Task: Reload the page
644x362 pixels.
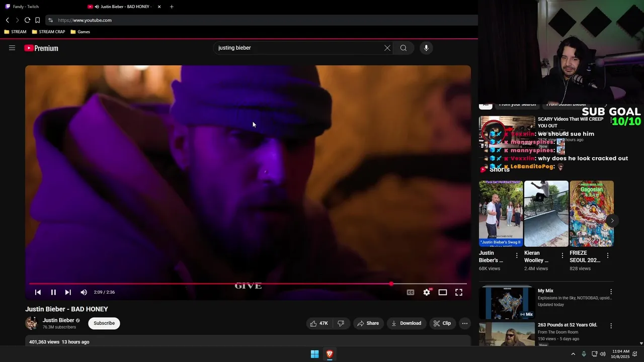Action: click(27, 20)
